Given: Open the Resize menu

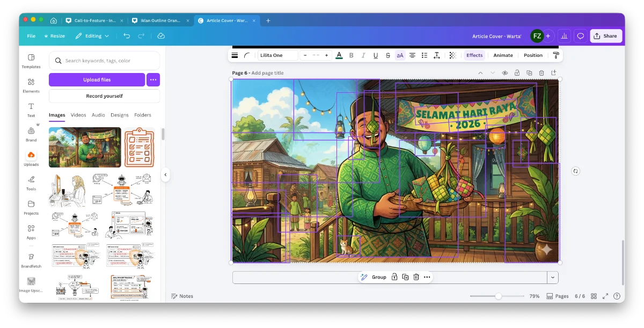Looking at the screenshot, I should coord(54,36).
